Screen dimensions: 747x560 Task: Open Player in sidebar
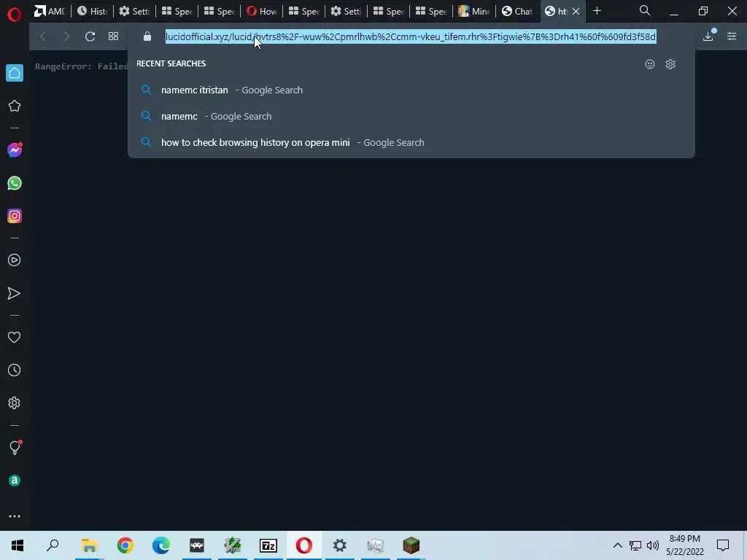15,260
